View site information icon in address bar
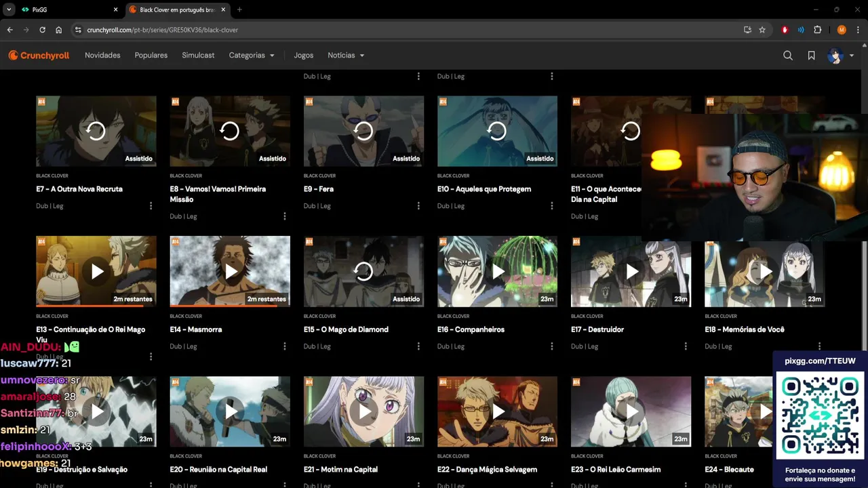Image resolution: width=868 pixels, height=488 pixels. (x=78, y=30)
